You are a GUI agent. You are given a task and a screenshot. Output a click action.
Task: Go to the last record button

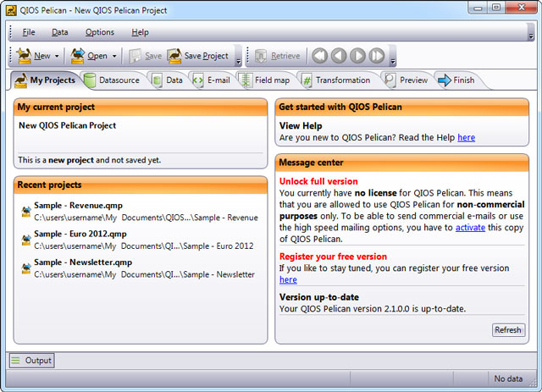377,56
